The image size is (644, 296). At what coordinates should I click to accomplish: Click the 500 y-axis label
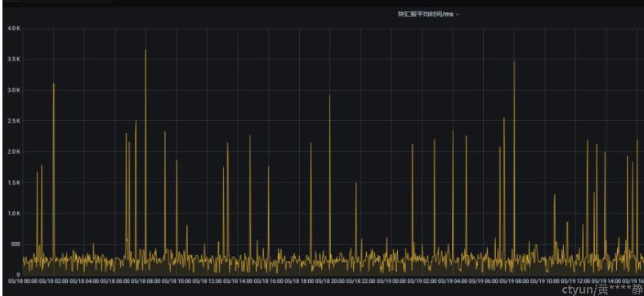click(16, 244)
